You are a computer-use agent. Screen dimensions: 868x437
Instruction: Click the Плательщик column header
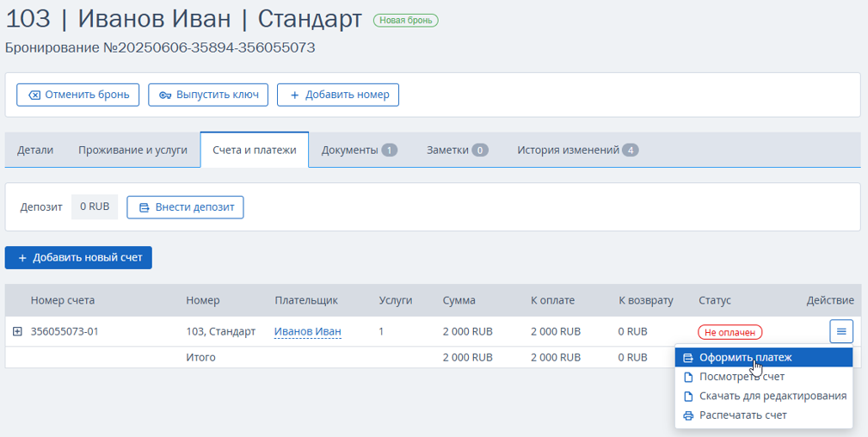306,300
